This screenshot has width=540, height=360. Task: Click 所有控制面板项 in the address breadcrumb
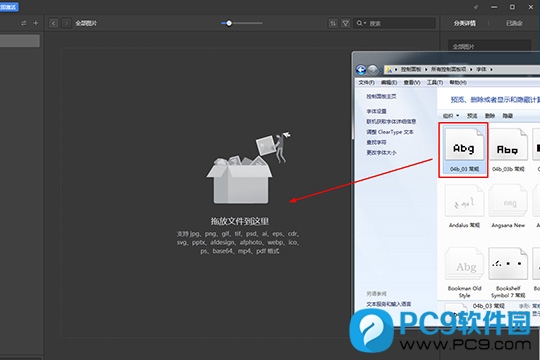(448, 70)
